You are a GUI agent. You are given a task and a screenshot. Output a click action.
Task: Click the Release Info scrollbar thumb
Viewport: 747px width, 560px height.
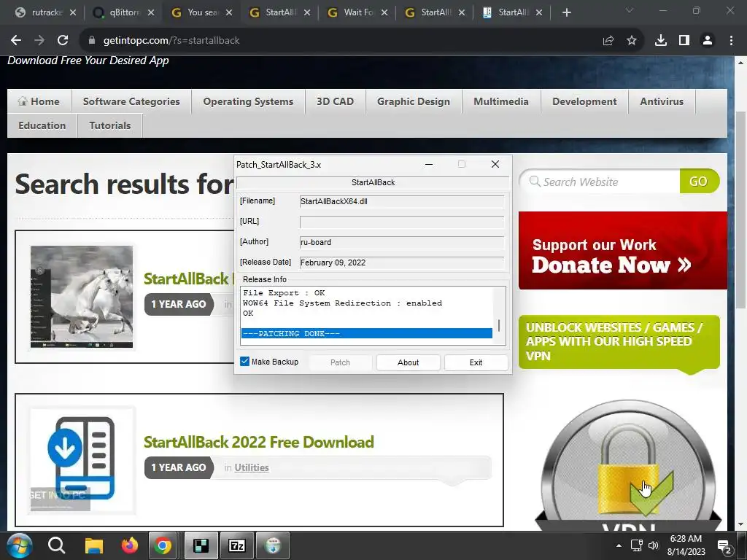point(499,326)
